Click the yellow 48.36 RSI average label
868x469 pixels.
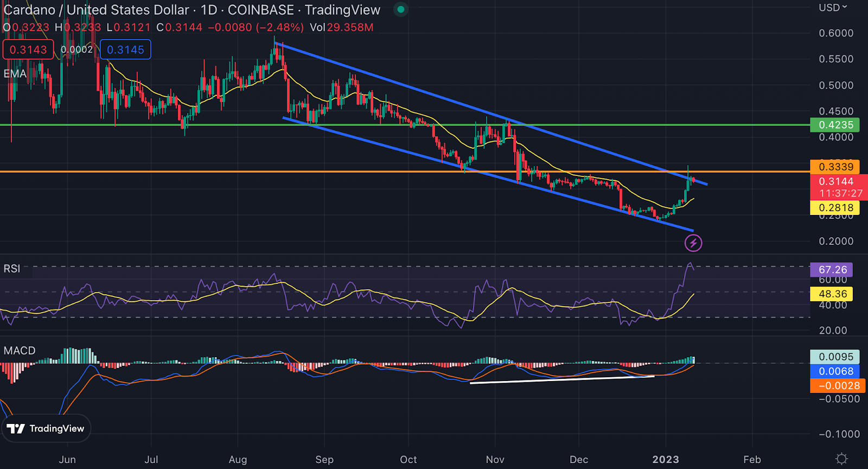pos(832,294)
